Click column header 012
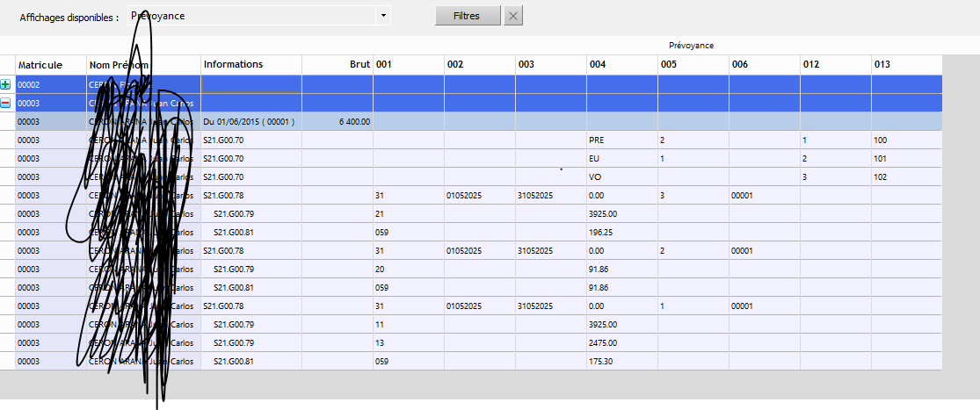 [836, 65]
